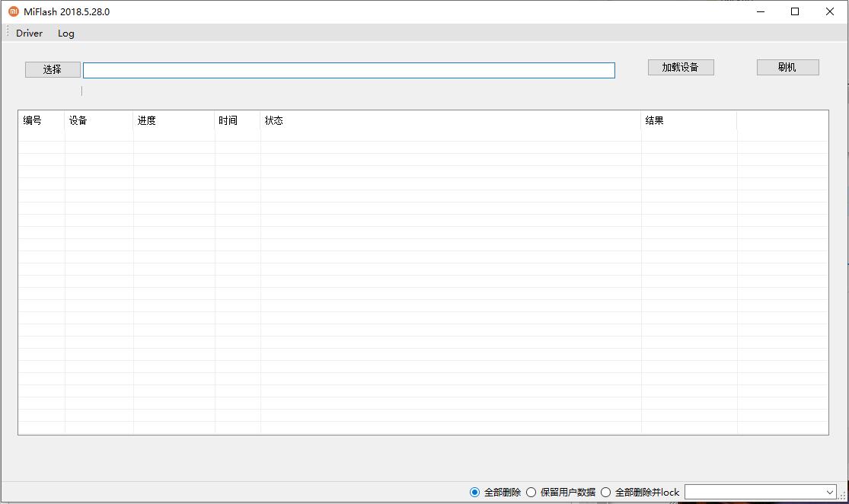Open the Driver menu
The height and width of the screenshot is (504, 849).
point(29,33)
